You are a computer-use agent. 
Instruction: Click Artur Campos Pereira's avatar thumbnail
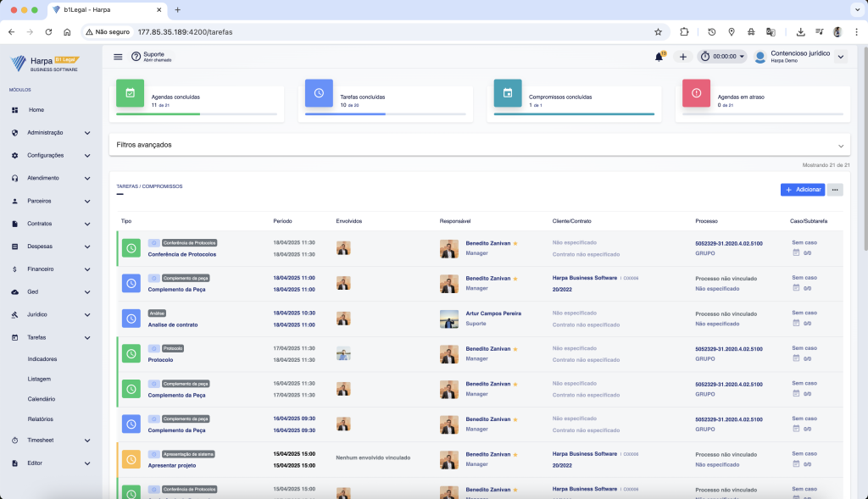coord(449,319)
